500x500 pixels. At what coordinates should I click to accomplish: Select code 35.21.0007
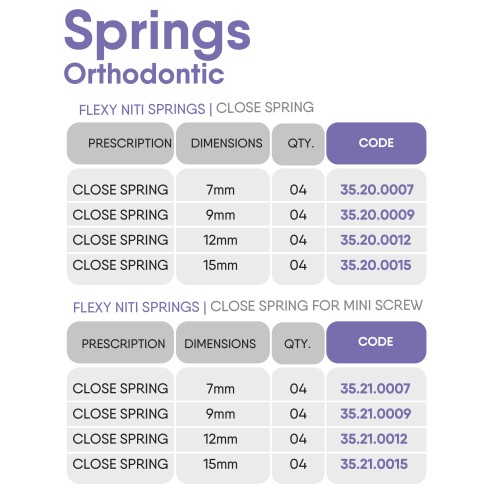tap(375, 389)
